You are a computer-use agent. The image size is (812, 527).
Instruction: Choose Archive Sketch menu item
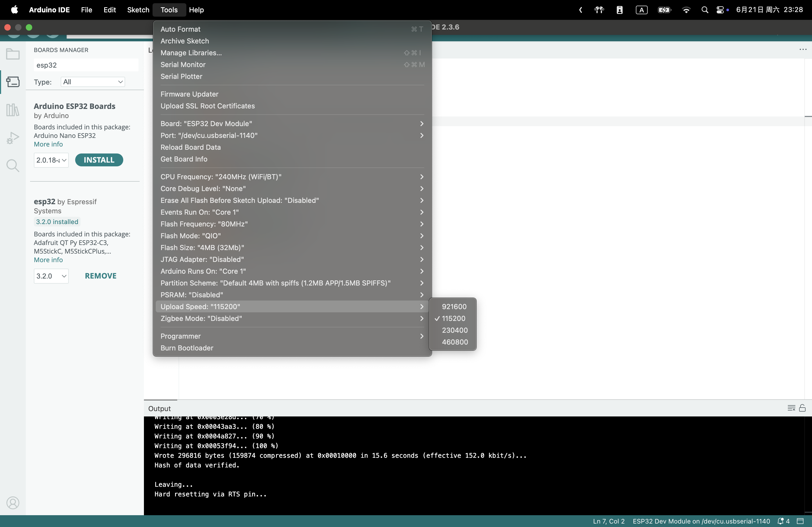pos(292,41)
